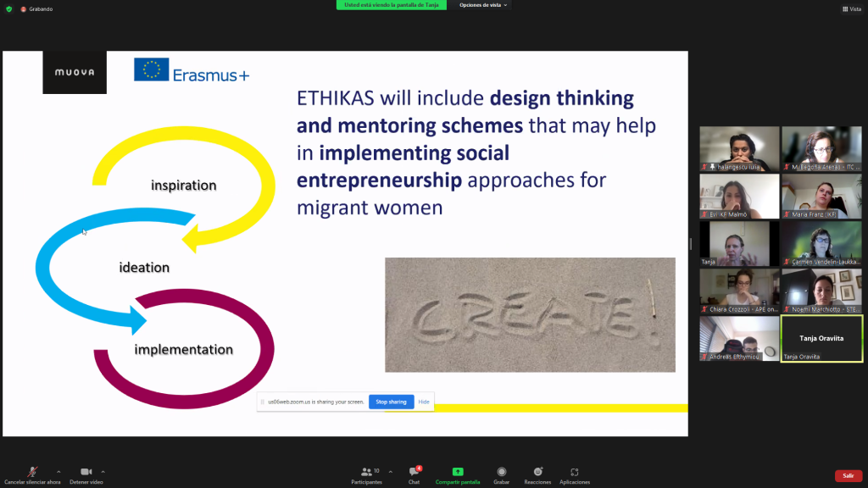Click the red Salir button
Image resolution: width=868 pixels, height=488 pixels.
(x=849, y=475)
